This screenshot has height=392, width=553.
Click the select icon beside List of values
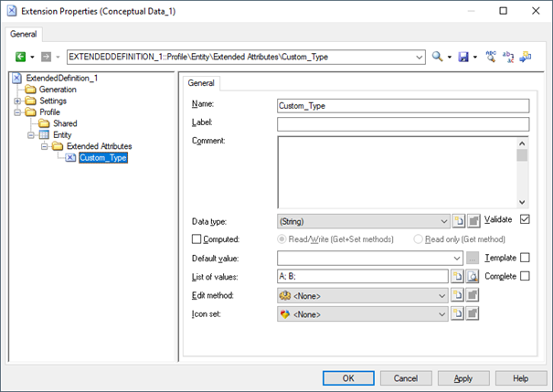click(473, 276)
